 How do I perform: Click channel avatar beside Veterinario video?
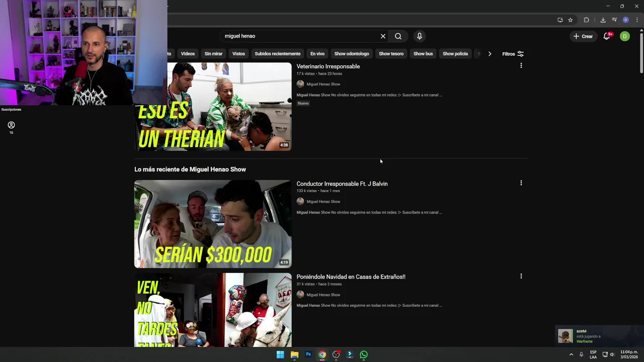coord(300,84)
